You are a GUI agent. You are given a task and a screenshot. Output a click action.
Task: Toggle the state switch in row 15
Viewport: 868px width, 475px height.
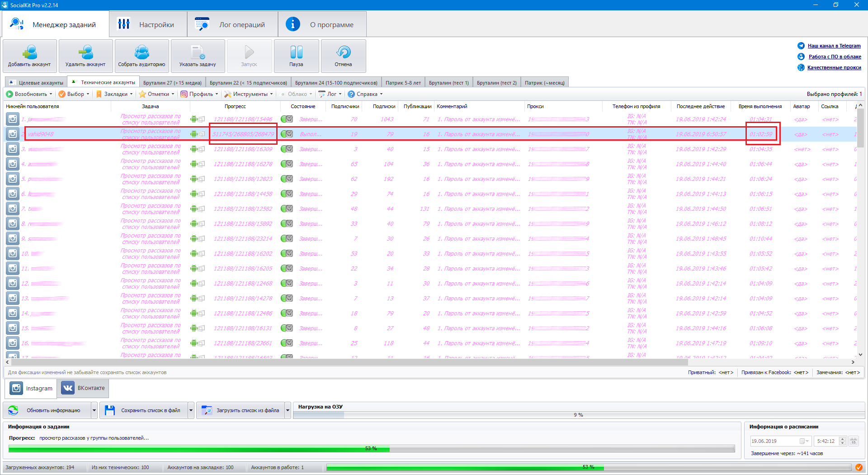point(287,328)
